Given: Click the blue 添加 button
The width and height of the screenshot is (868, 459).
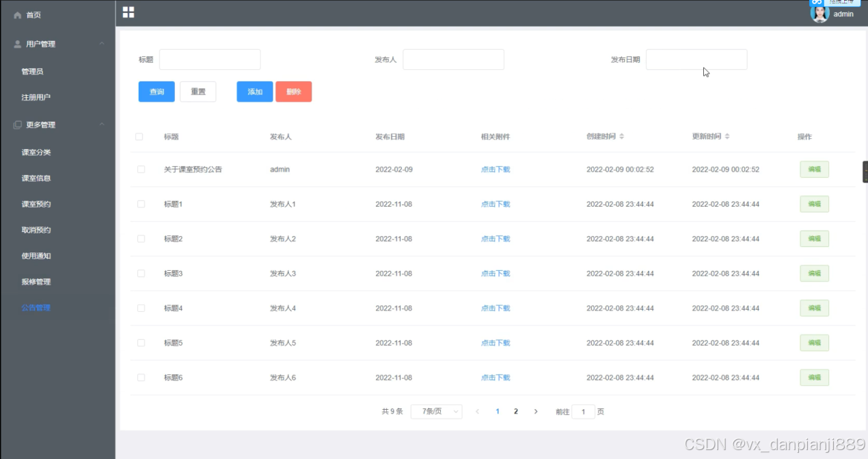Looking at the screenshot, I should point(255,92).
